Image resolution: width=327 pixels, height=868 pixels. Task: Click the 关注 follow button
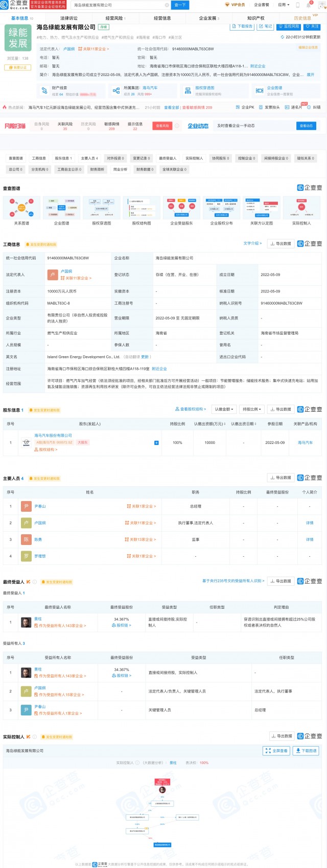tap(312, 26)
